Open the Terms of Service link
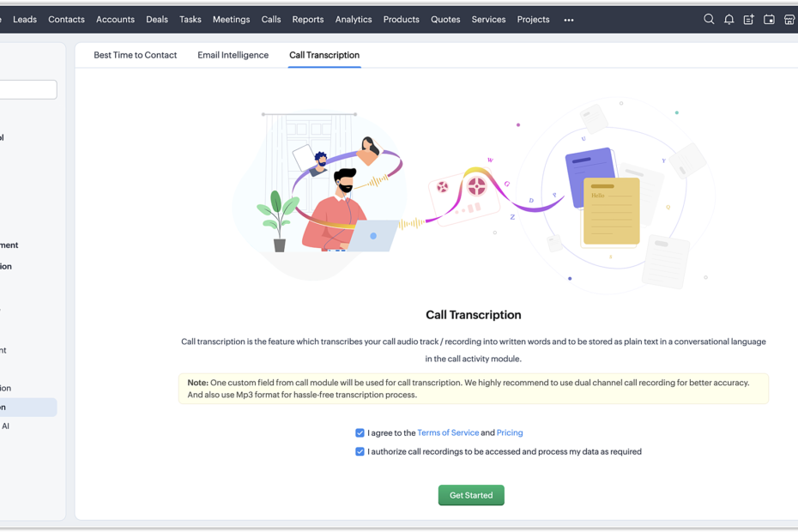The height and width of the screenshot is (532, 798). click(448, 433)
